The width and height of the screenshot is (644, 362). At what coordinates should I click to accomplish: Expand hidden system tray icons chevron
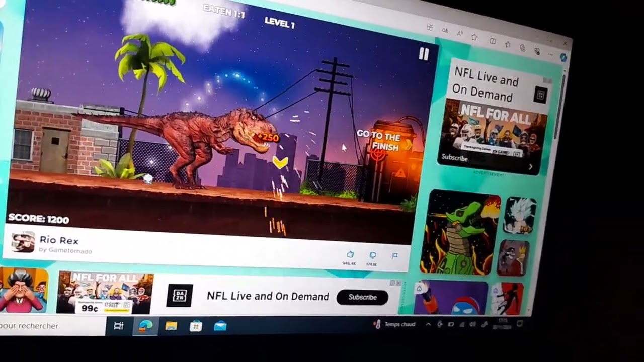tap(428, 324)
